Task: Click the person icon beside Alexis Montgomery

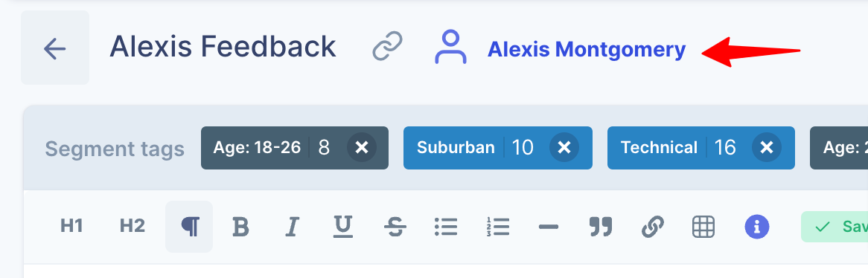Action: tap(450, 47)
